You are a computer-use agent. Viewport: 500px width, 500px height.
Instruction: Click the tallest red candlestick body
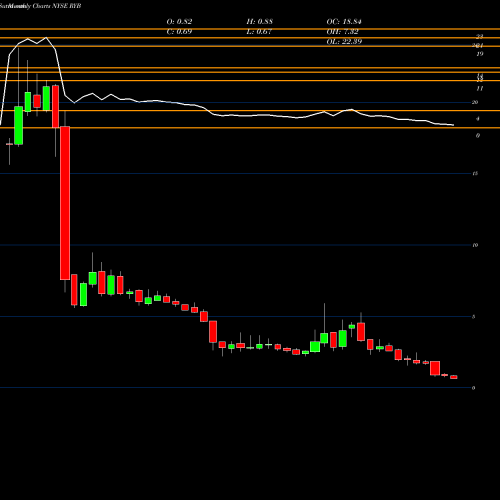point(65,203)
